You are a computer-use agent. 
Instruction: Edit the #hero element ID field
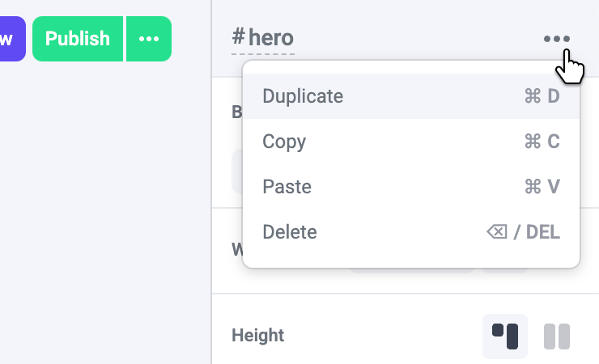point(271,38)
